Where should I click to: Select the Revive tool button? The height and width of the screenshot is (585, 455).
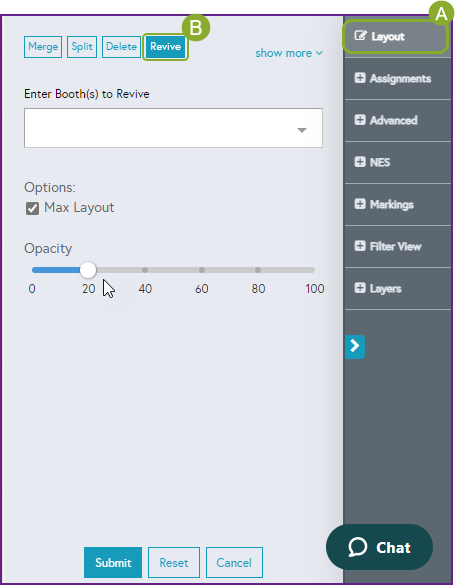pos(165,47)
